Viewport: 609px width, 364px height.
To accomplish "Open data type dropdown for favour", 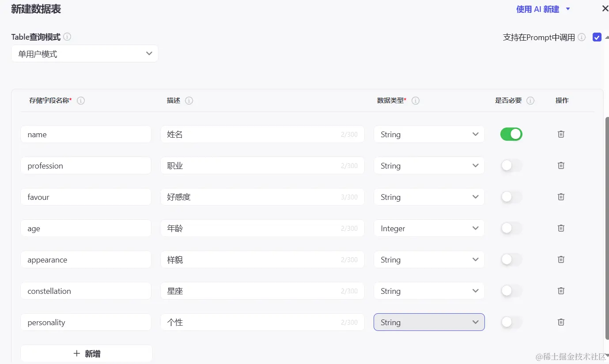I will [429, 197].
